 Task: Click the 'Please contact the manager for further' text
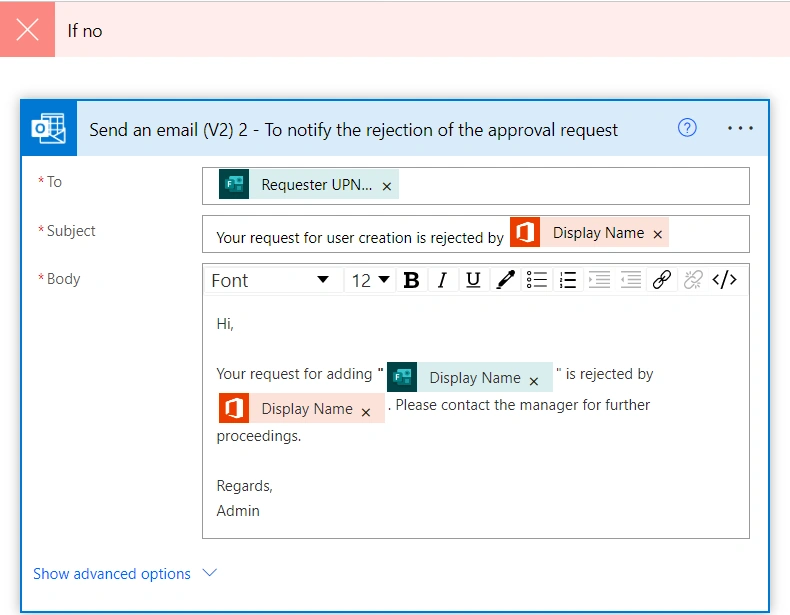coord(522,405)
